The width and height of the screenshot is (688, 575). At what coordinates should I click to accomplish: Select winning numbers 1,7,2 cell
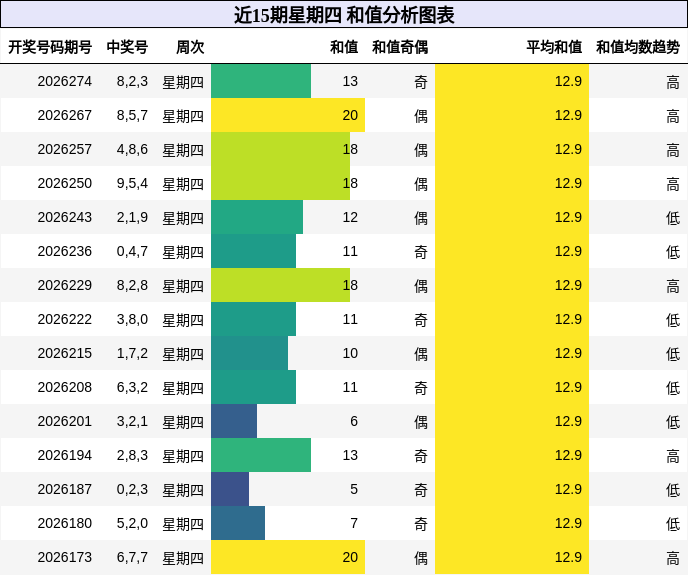(x=132, y=353)
